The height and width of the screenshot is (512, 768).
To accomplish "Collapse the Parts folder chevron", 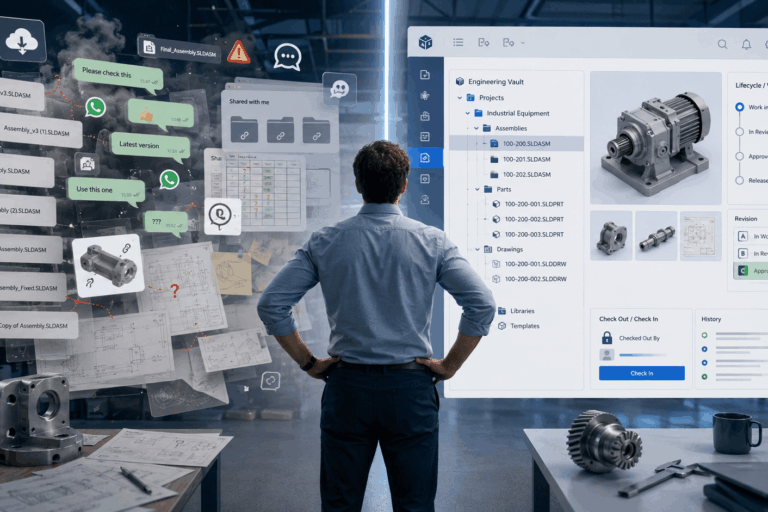I will tap(477, 189).
